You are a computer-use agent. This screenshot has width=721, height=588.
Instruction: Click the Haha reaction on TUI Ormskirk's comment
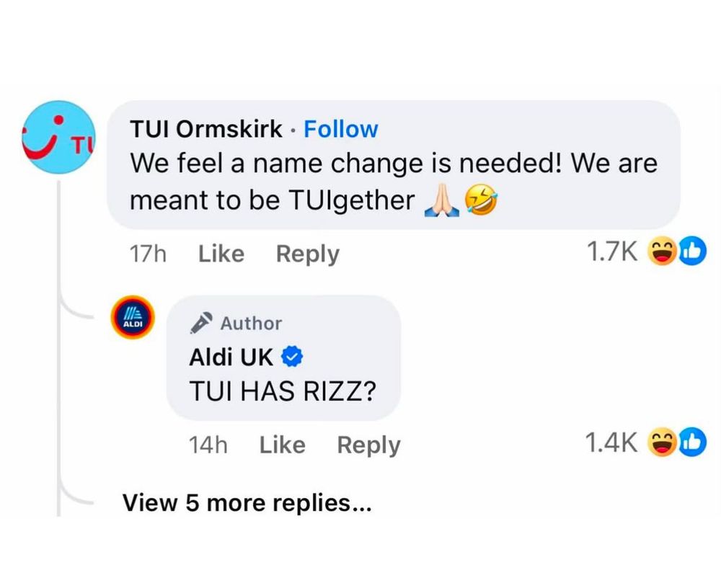tap(660, 251)
